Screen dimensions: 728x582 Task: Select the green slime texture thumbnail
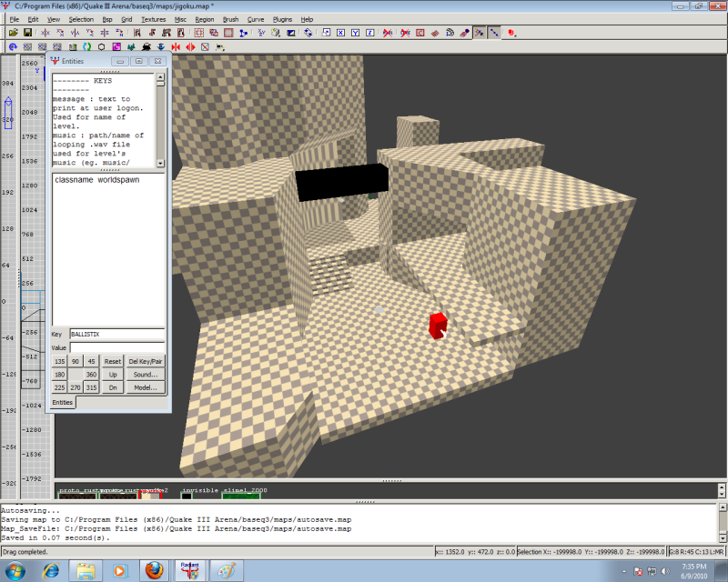pyautogui.click(x=240, y=496)
